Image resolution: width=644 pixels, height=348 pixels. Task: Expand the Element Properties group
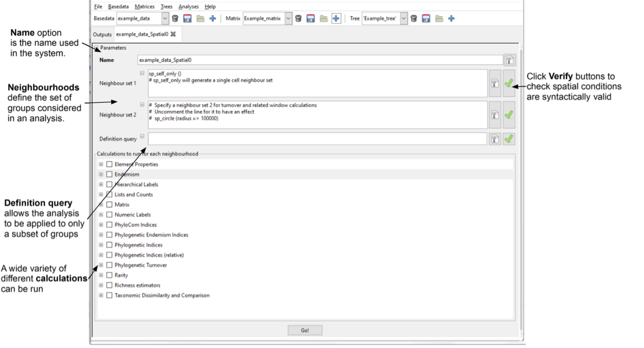(101, 164)
